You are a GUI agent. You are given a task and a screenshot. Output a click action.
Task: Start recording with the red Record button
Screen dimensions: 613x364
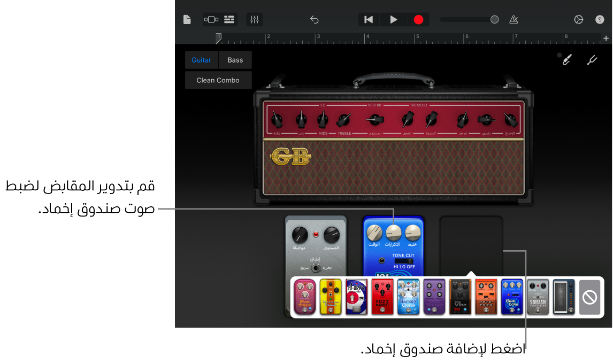tap(418, 20)
